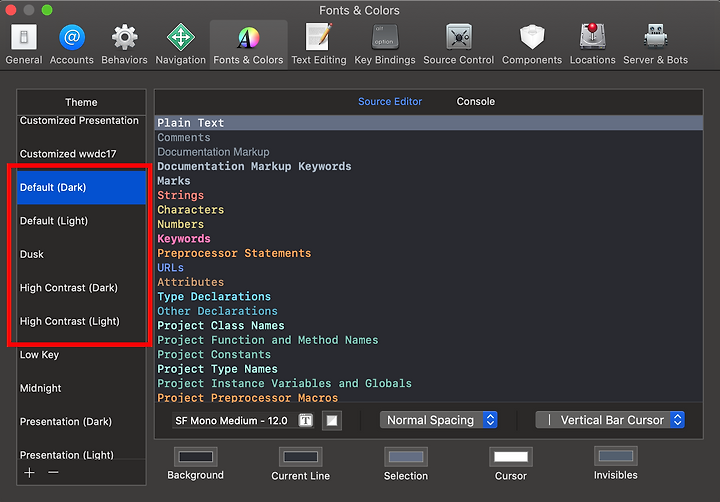Close the Fonts & Colors window
The height and width of the screenshot is (502, 720).
point(11,10)
